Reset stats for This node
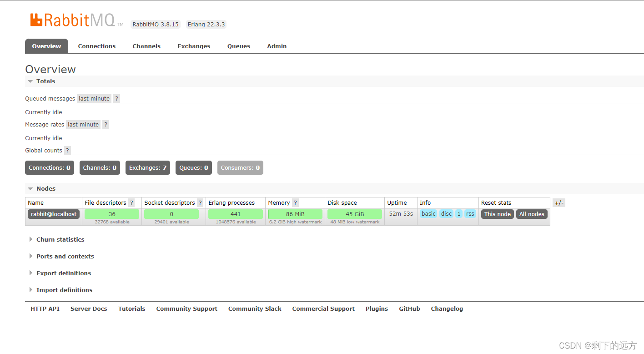Screen dimensions: 644x354 pyautogui.click(x=498, y=214)
